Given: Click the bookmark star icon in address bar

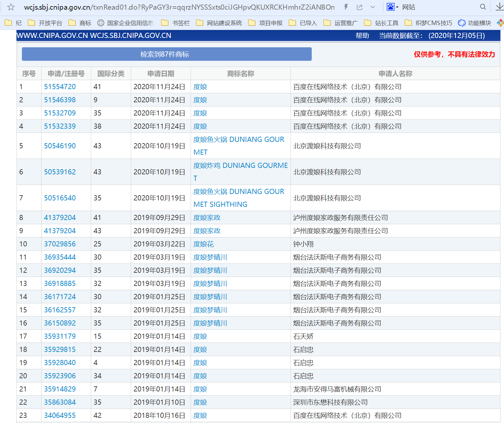Looking at the screenshot, I should (x=11, y=7).
